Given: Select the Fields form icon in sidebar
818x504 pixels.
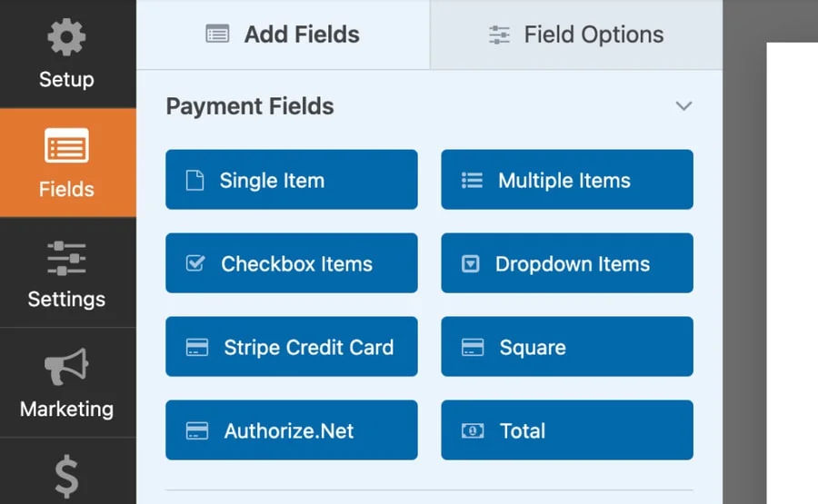Looking at the screenshot, I should tap(66, 145).
